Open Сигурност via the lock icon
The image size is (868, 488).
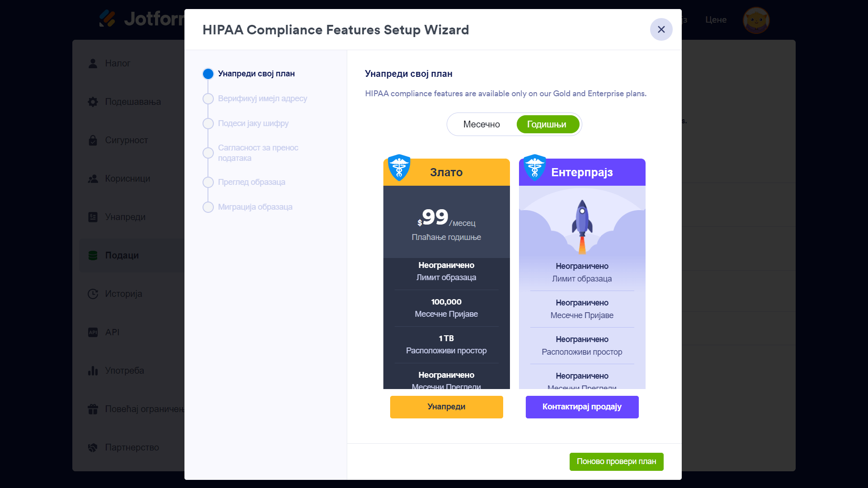[93, 141]
